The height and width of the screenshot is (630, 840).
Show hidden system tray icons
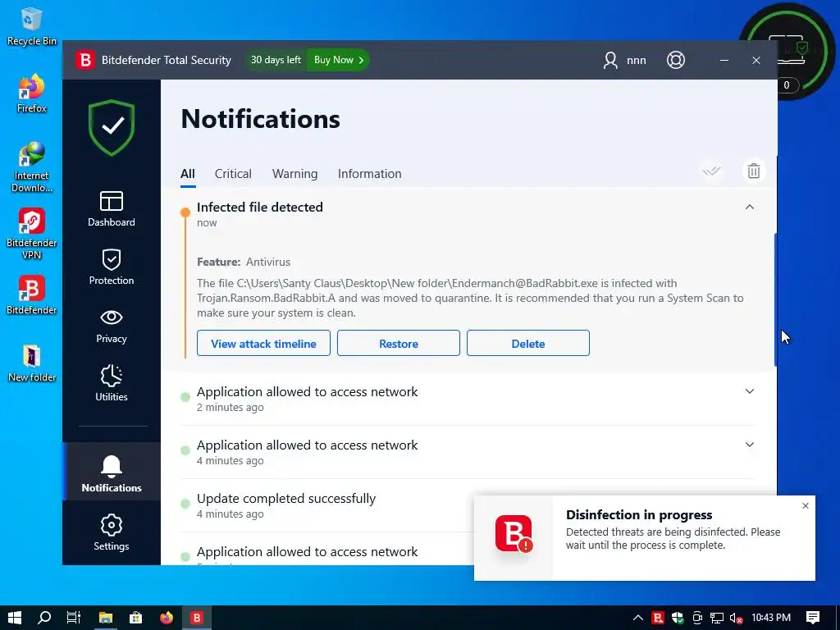[x=638, y=618]
